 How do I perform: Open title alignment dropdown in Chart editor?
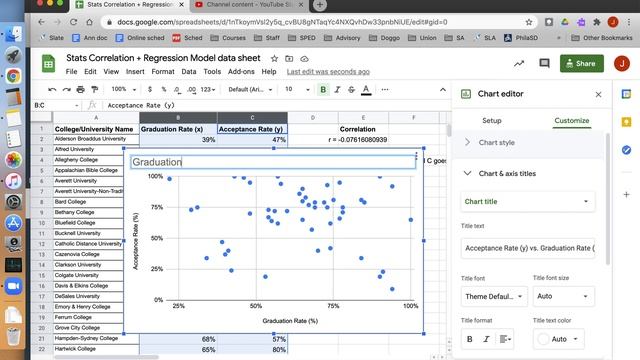tap(505, 339)
